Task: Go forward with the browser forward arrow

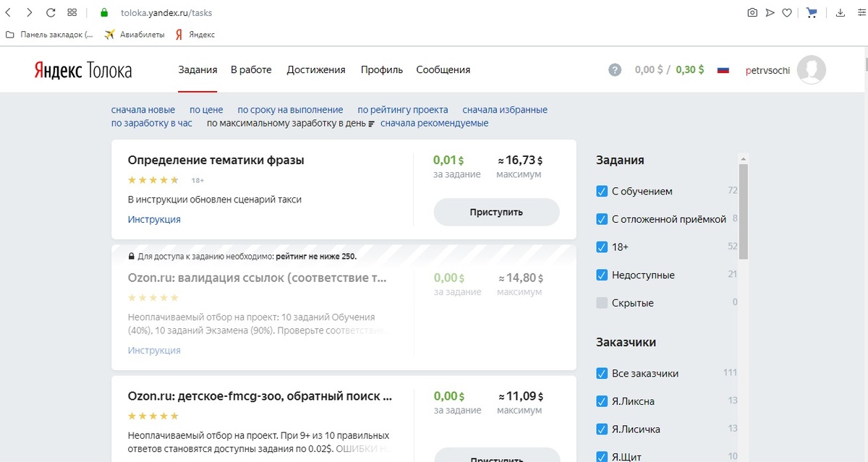Action: tap(29, 12)
